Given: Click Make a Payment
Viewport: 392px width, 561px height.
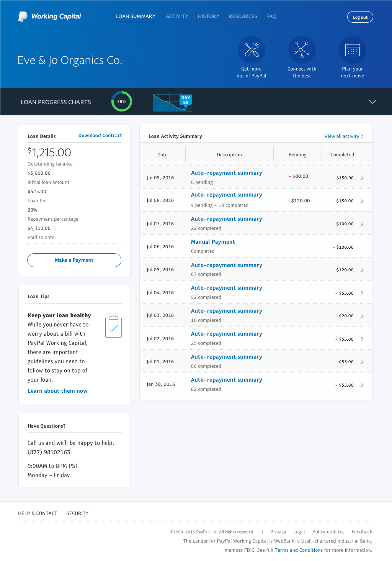Looking at the screenshot, I should click(x=74, y=260).
